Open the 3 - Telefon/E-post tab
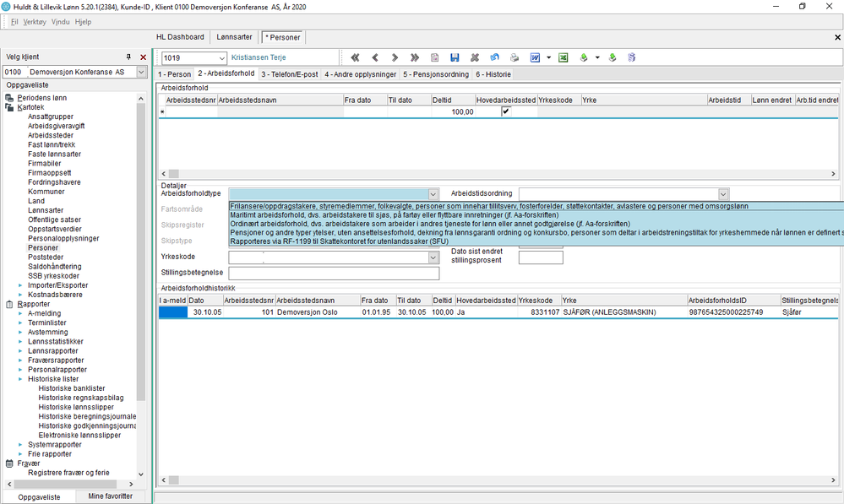Screen dimensions: 844x504 click(x=290, y=74)
